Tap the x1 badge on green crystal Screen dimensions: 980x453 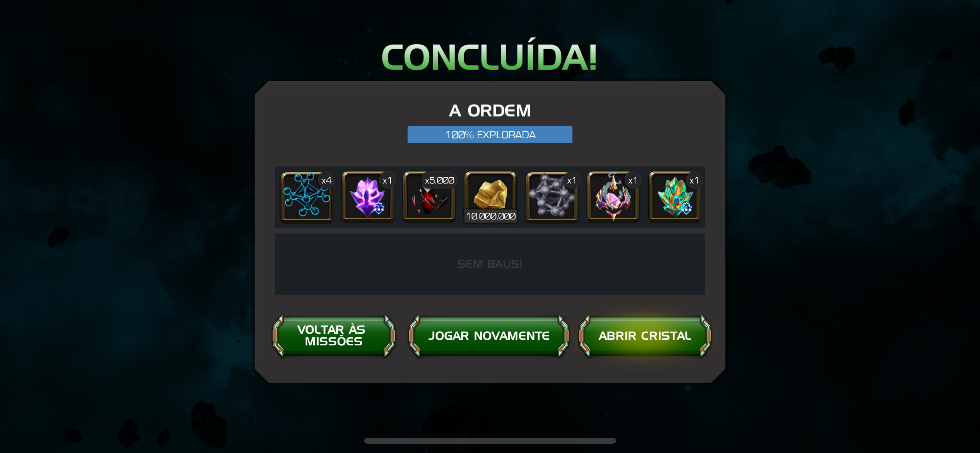pyautogui.click(x=694, y=180)
